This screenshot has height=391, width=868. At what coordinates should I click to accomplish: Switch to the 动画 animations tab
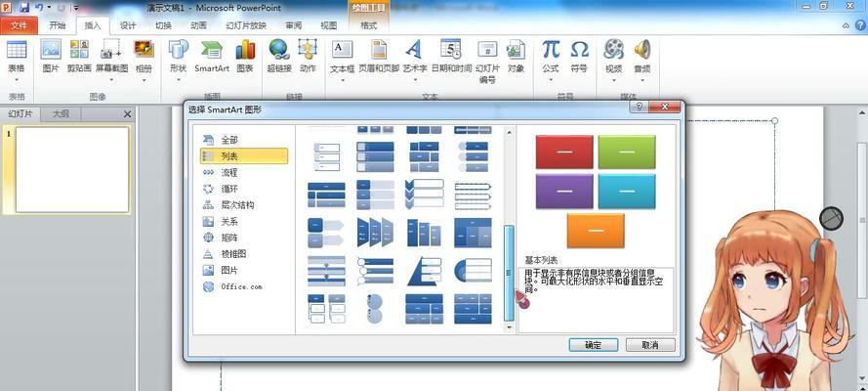pos(199,25)
